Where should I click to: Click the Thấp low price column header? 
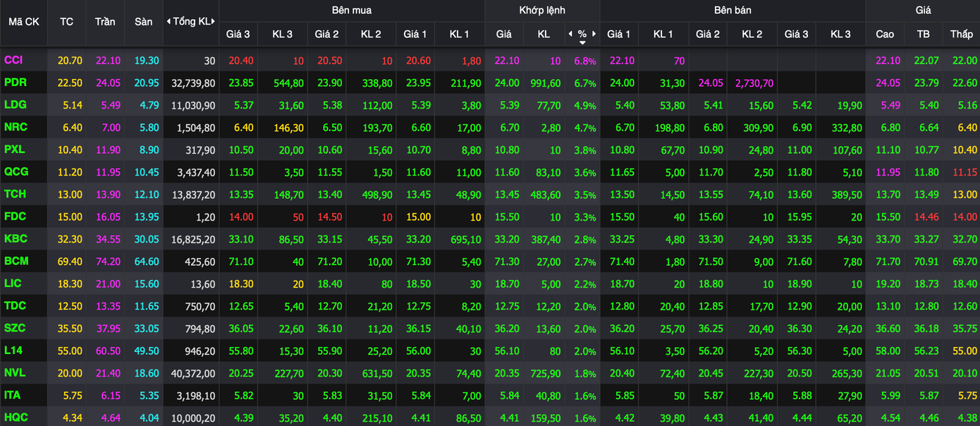tap(961, 34)
